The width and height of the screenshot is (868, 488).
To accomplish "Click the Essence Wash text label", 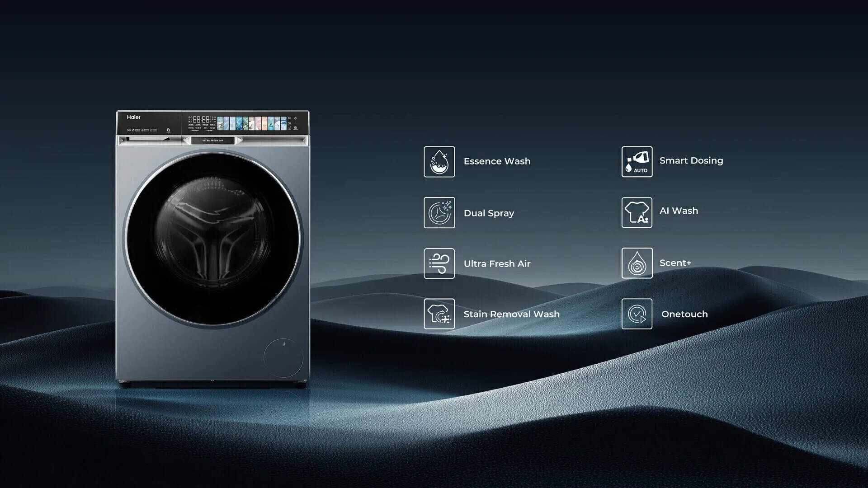I will point(497,161).
